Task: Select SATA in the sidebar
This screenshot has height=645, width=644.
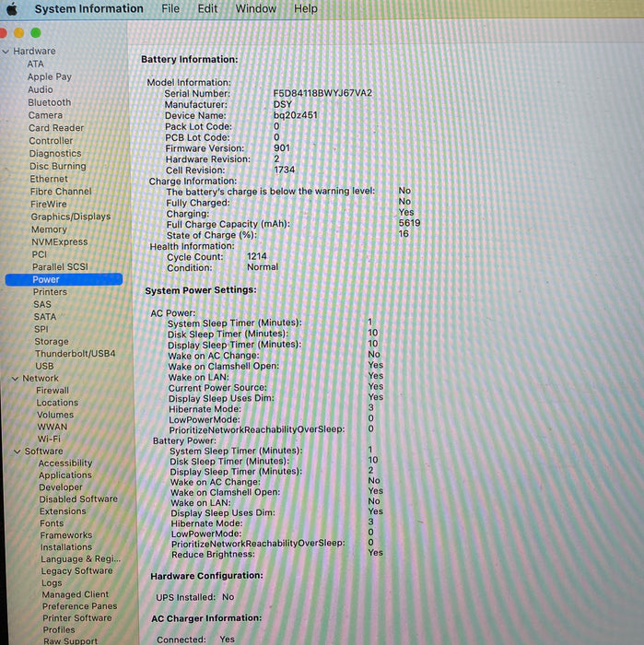Action: pos(45,317)
